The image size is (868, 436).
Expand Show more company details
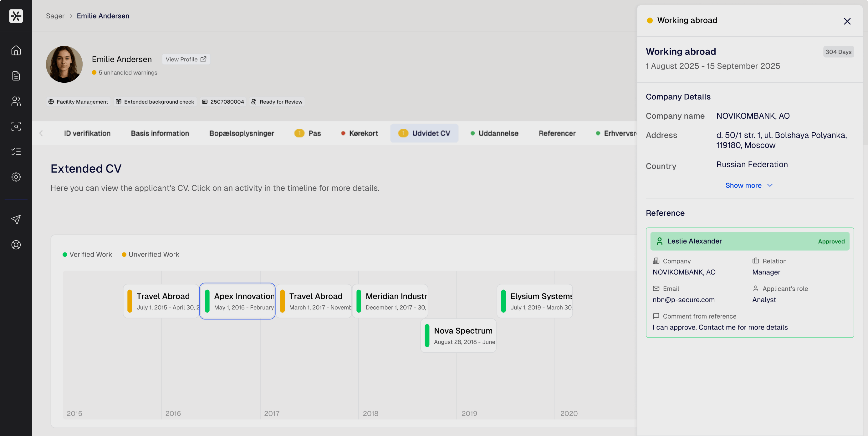point(749,185)
